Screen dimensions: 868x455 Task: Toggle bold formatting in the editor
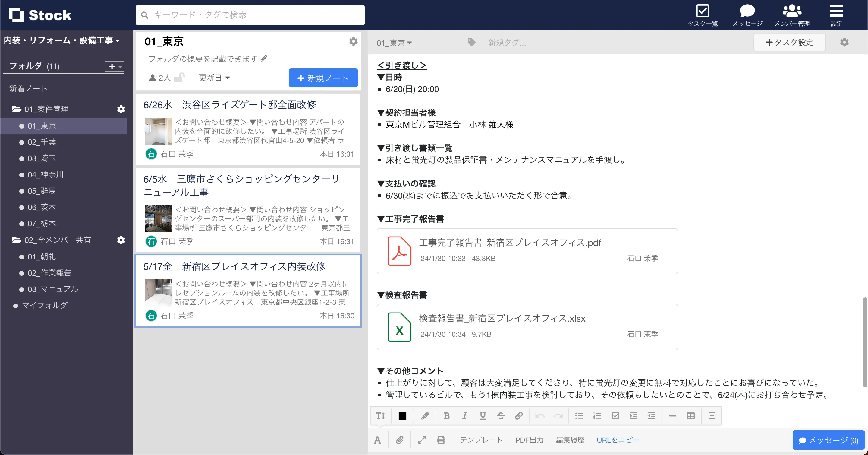pyautogui.click(x=446, y=416)
